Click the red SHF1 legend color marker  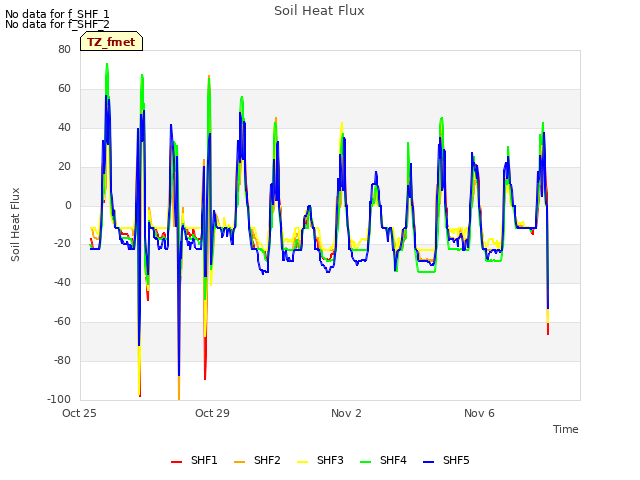176,462
